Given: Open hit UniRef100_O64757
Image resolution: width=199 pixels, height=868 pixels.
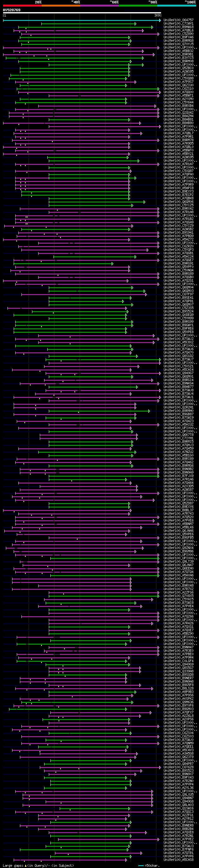Looking at the screenshot, I should pos(178,20).
